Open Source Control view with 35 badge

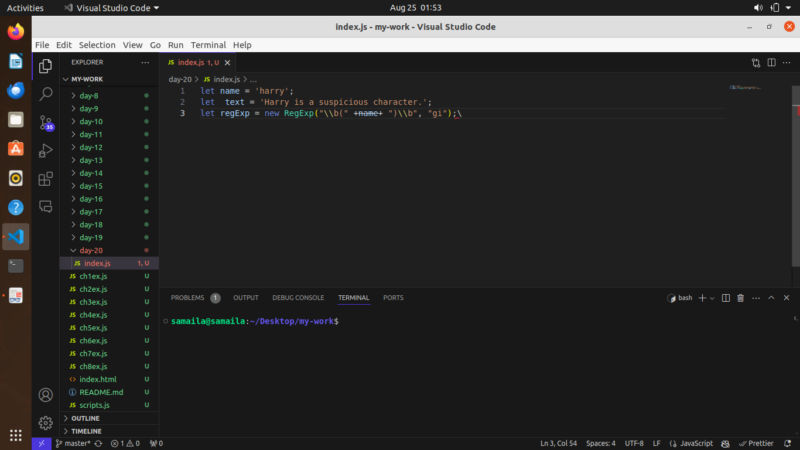click(x=46, y=123)
